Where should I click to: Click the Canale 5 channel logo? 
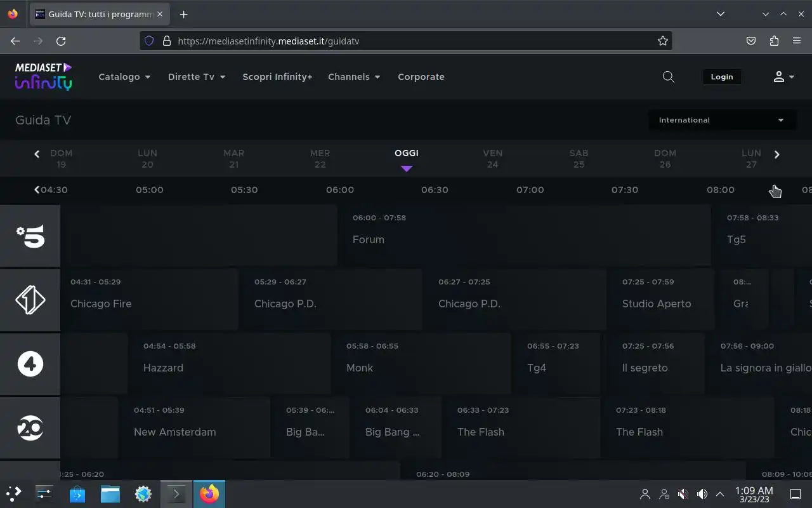click(30, 236)
